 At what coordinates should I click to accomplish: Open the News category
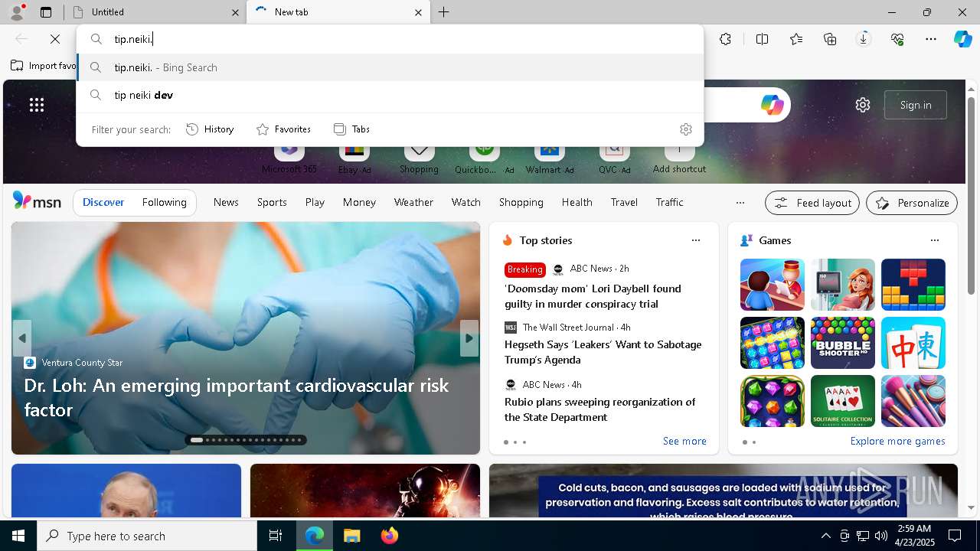(x=226, y=202)
